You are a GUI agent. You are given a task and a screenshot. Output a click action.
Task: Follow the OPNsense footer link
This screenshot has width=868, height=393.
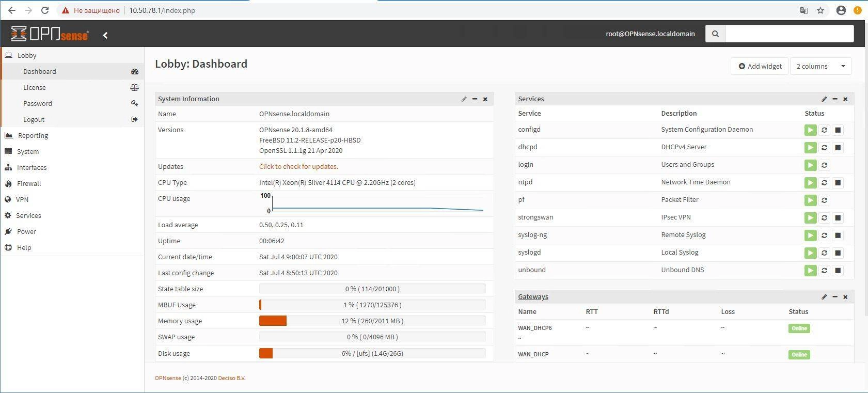(168, 378)
